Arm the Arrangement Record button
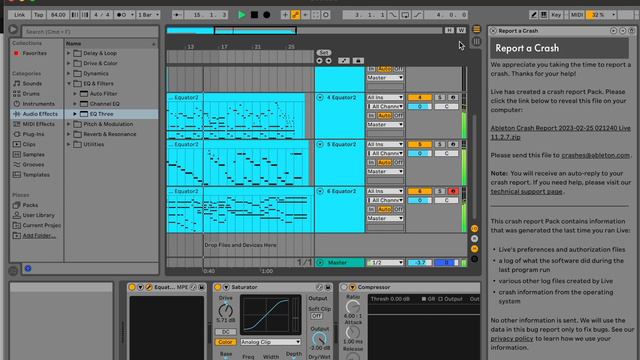 [267, 15]
